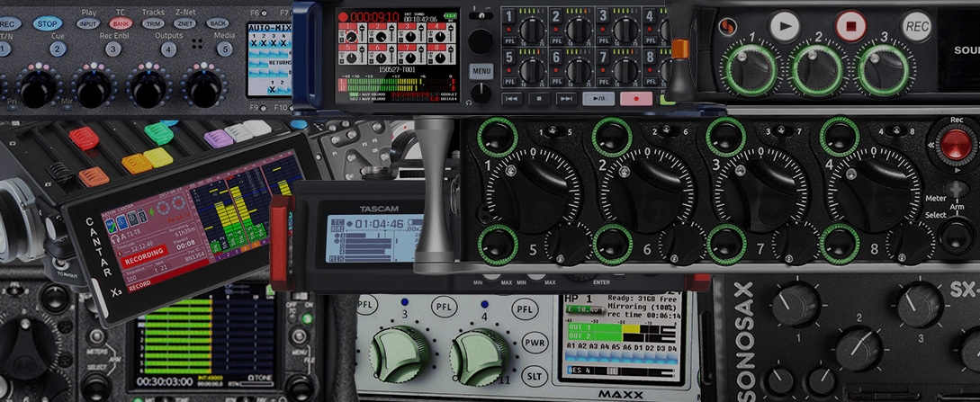980x402 pixels.
Task: Arm track 7 on the Zoom recorder
Action: (603, 58)
